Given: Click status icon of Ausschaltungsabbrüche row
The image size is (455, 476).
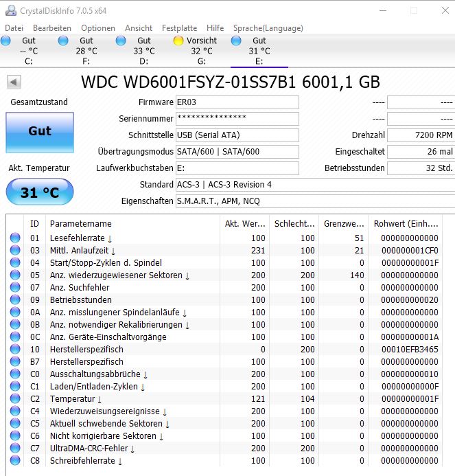Looking at the screenshot, I should coord(15,374).
